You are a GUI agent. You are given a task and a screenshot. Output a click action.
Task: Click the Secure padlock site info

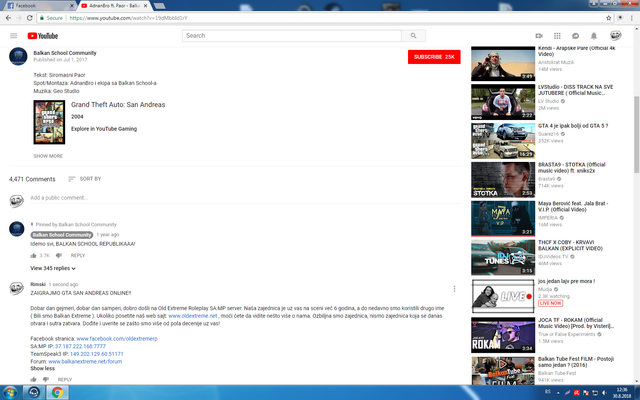51,18
